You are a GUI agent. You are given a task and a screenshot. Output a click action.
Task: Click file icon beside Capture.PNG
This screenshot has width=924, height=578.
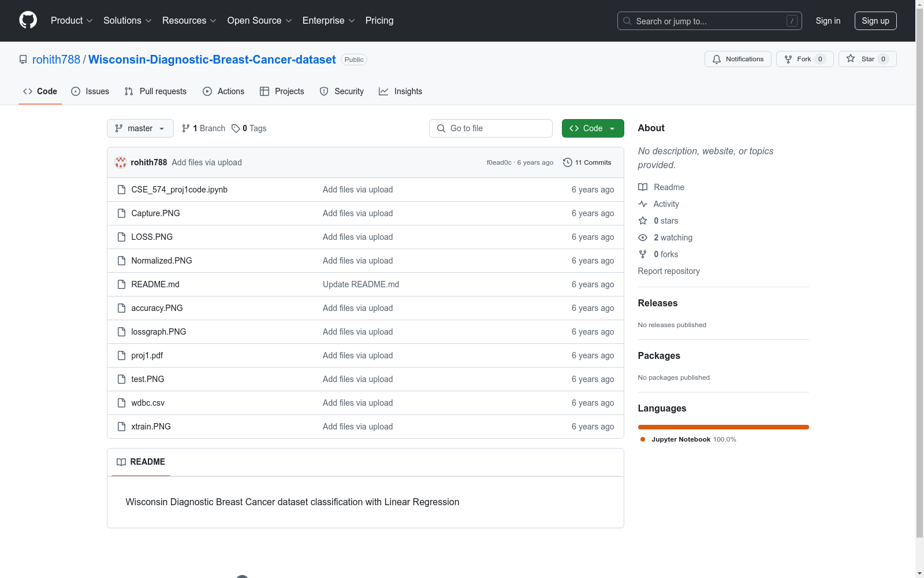(x=121, y=213)
